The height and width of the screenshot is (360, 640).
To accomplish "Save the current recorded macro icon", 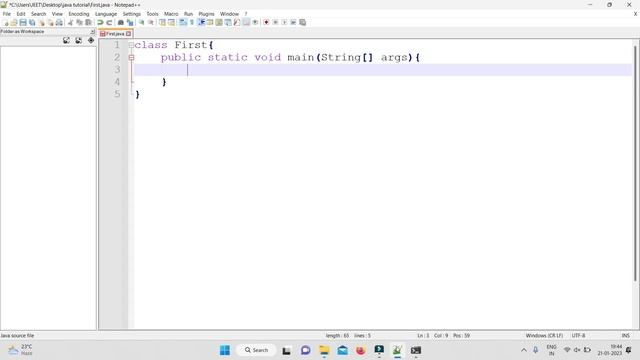I will [302, 22].
